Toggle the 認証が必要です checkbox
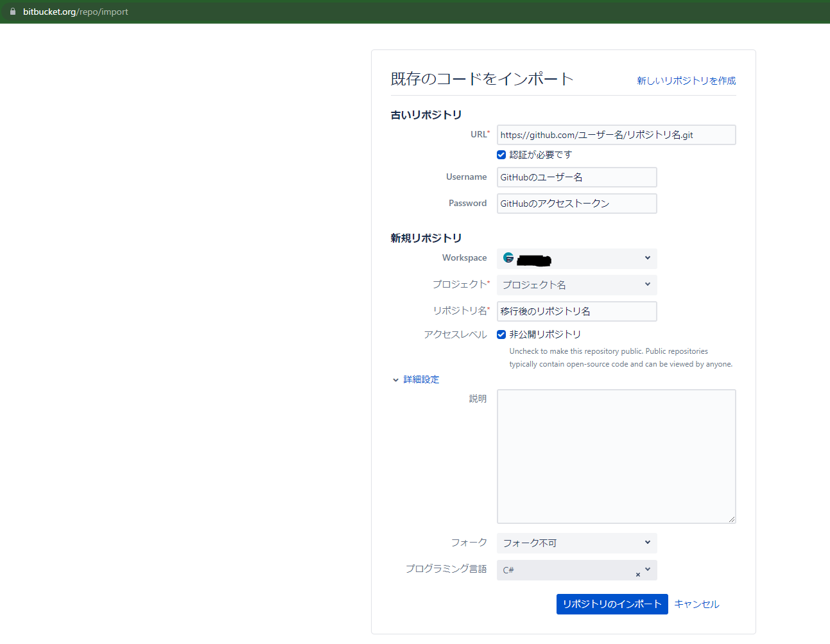830x644 pixels. pyautogui.click(x=501, y=155)
